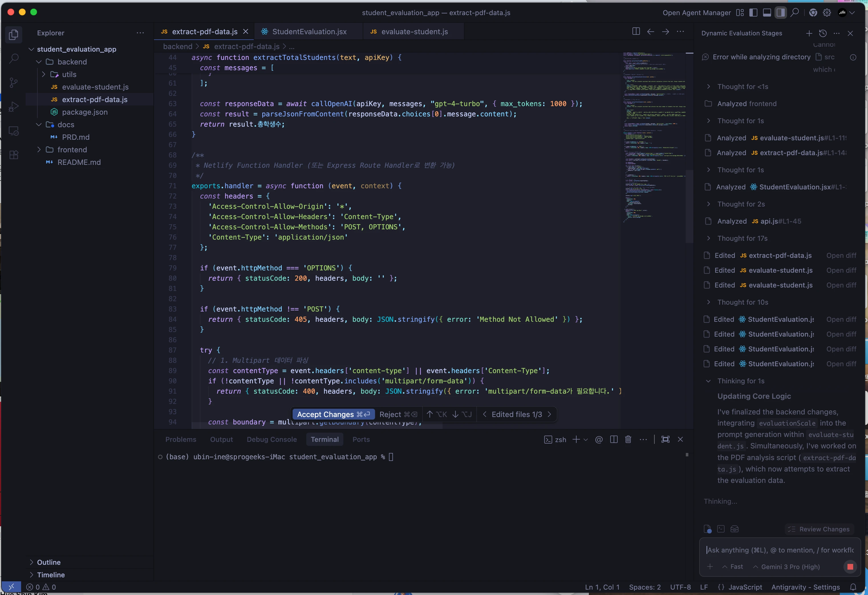
Task: Toggle the primary sidebar layout button
Action: 753,13
